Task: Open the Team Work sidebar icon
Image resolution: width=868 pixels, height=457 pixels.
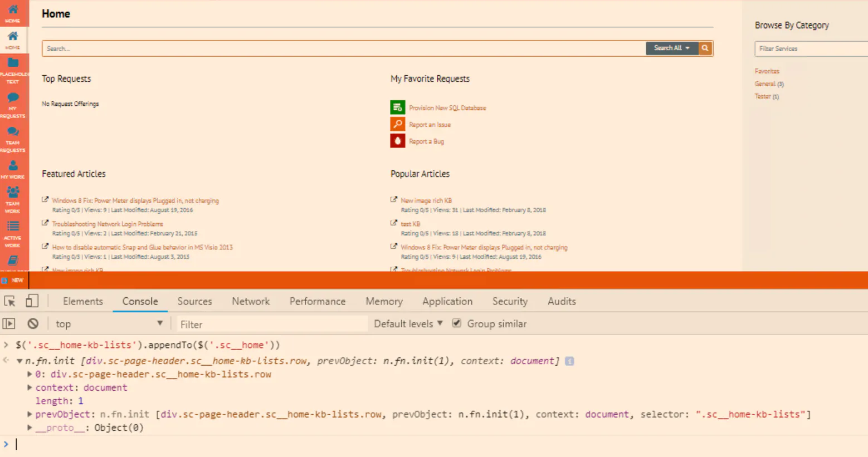Action: coord(13,193)
